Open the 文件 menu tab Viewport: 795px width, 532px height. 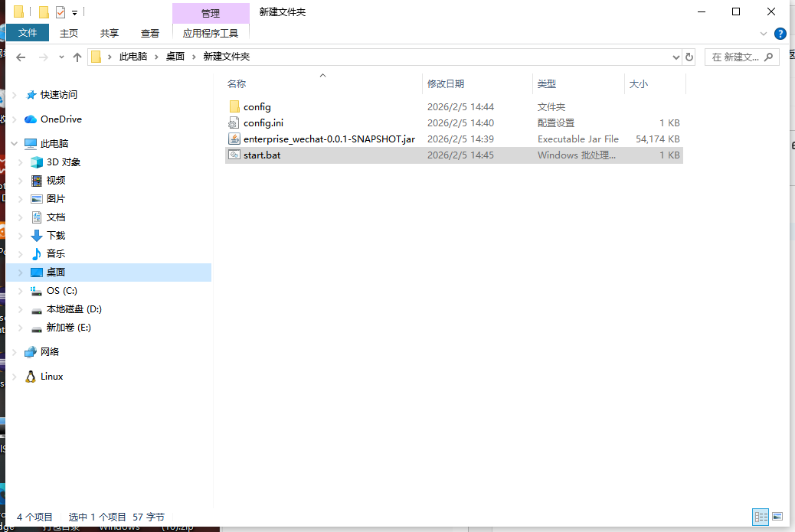[28, 33]
